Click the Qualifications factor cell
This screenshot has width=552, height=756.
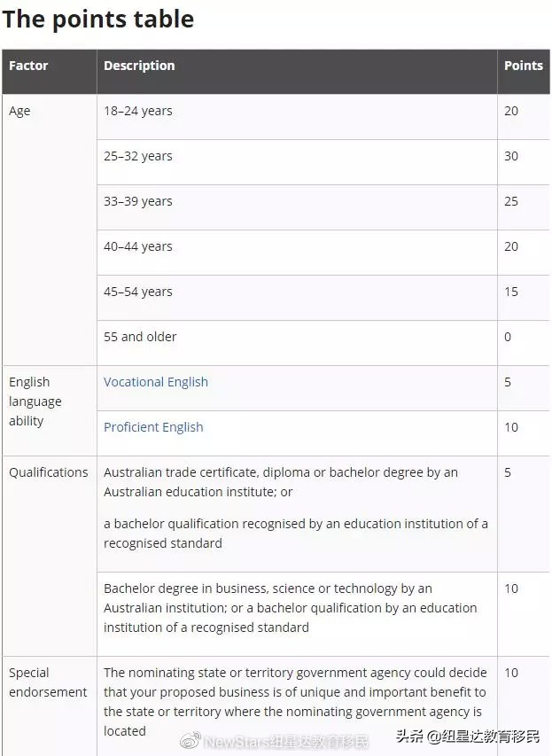[49, 472]
